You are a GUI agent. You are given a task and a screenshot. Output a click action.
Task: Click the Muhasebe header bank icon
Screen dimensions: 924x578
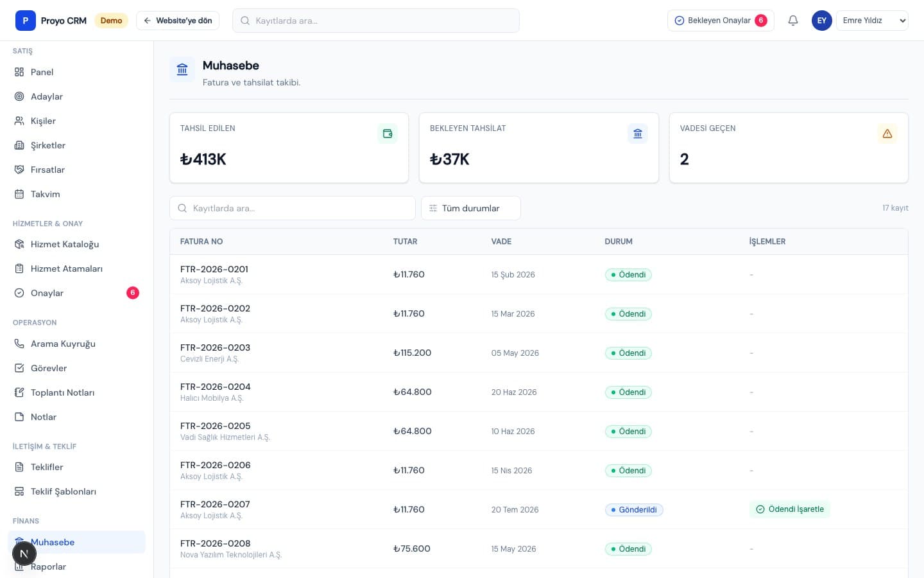click(182, 69)
